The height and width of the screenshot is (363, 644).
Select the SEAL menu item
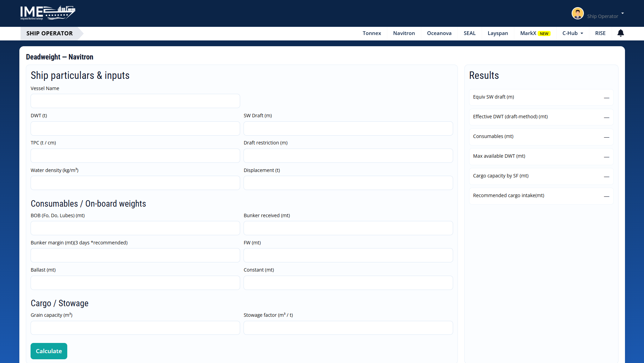pyautogui.click(x=469, y=33)
